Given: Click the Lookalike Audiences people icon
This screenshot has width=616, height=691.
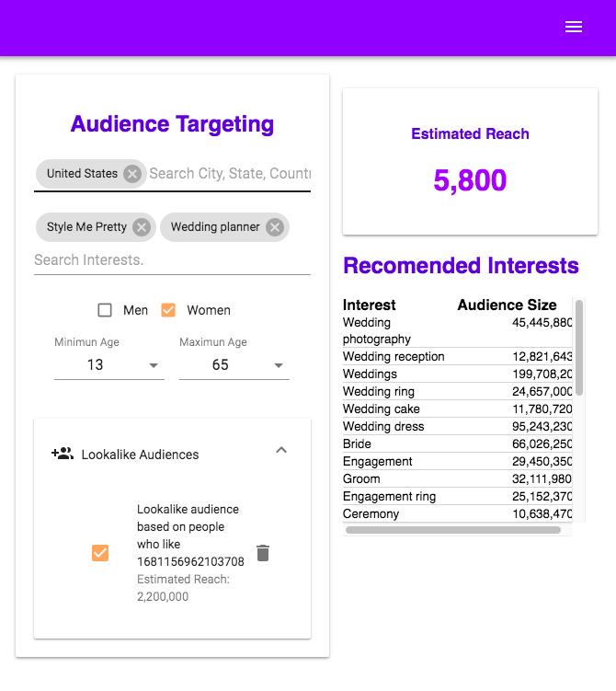Looking at the screenshot, I should [62, 454].
